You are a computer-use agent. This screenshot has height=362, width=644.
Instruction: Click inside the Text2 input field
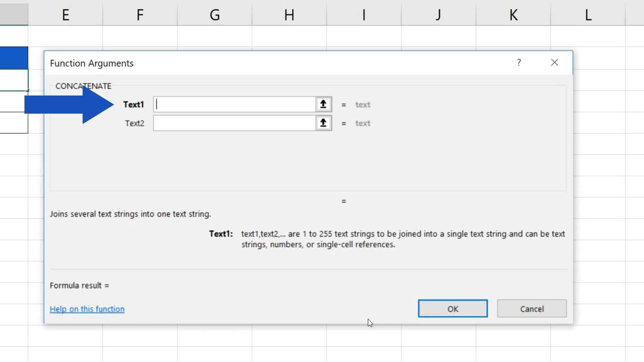(235, 123)
